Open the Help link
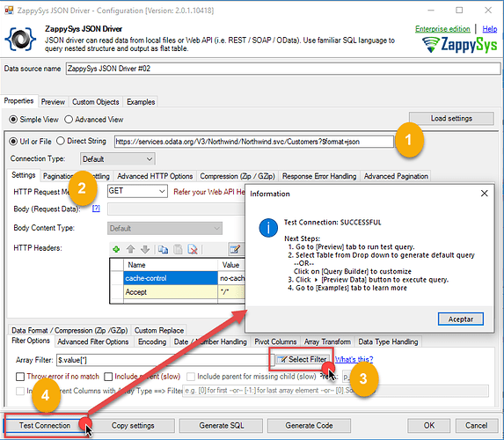Viewport: 504px width, 440px height. 490,29
